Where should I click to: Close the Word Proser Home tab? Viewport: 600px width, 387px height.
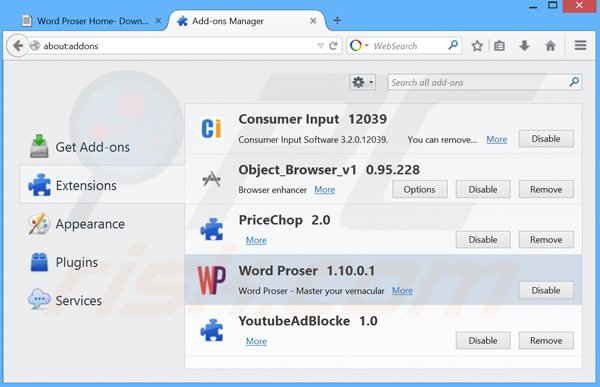[x=158, y=21]
